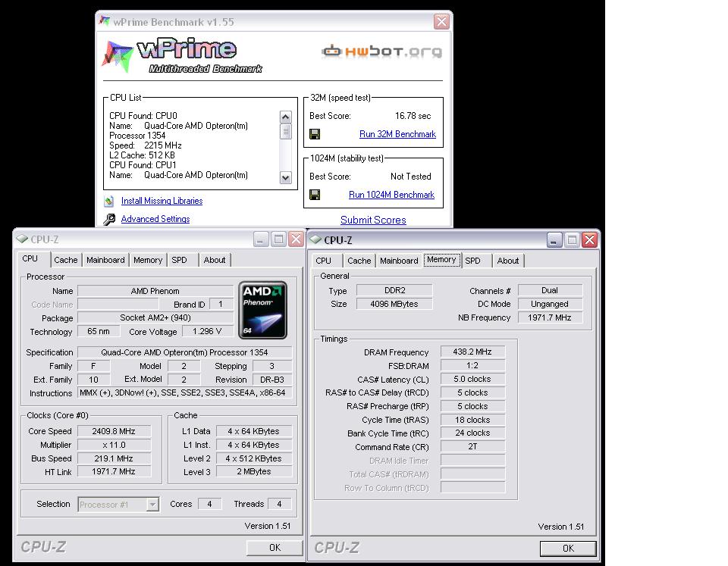Click the memory Size value 4096 MBytes
The image size is (728, 566).
click(x=394, y=304)
